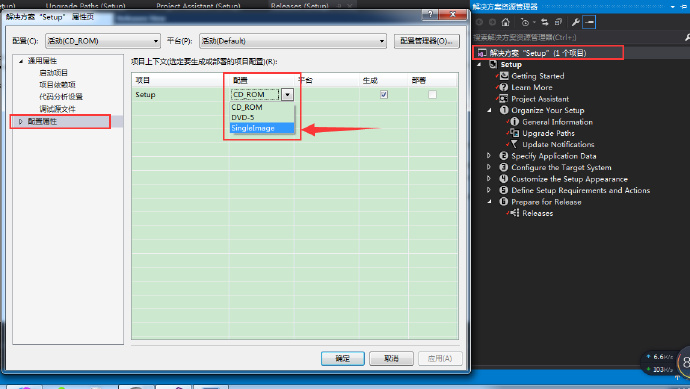Screen dimensions: 690x389
Task: Switch to Project Assistant (Setup) tab
Action: (x=198, y=5)
